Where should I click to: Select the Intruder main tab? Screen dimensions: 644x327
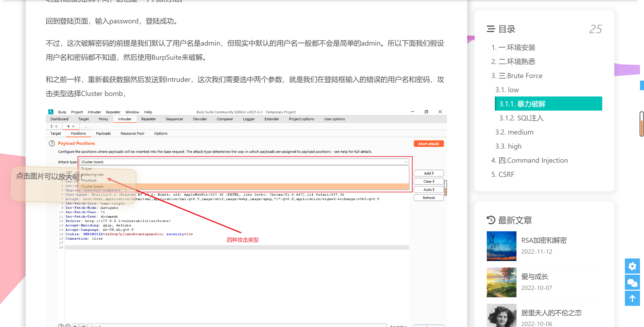(x=125, y=119)
